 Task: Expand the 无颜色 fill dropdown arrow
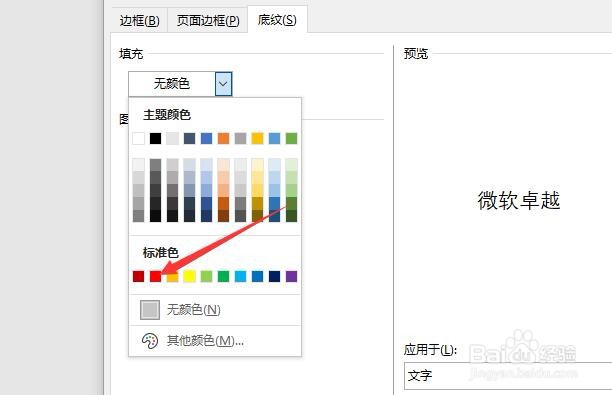tap(223, 84)
